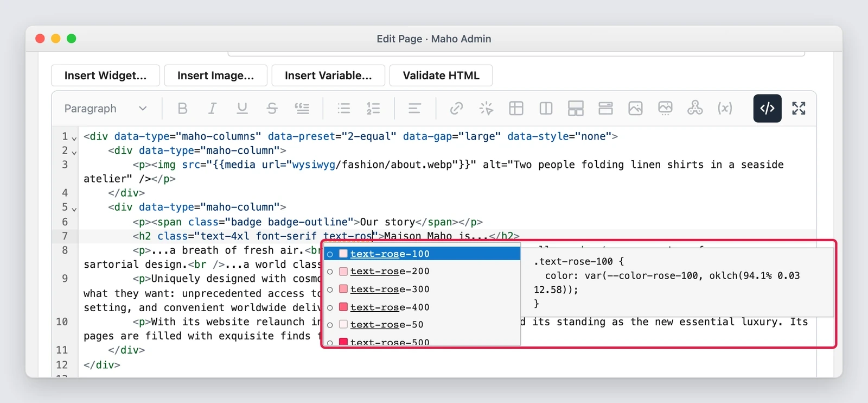Click the Insert Variable... button
868x403 pixels.
pyautogui.click(x=328, y=75)
